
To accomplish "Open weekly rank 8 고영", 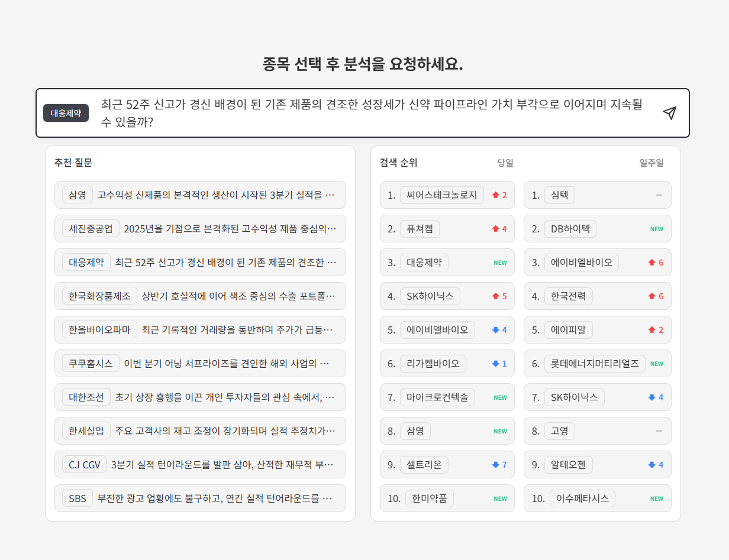I will [598, 431].
